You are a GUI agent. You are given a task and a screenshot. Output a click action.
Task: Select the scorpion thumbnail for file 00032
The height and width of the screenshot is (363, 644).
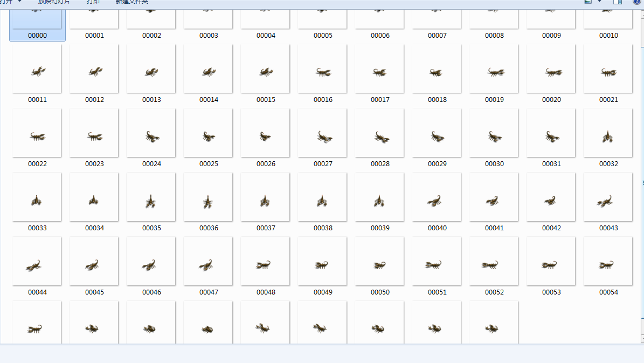pyautogui.click(x=608, y=133)
